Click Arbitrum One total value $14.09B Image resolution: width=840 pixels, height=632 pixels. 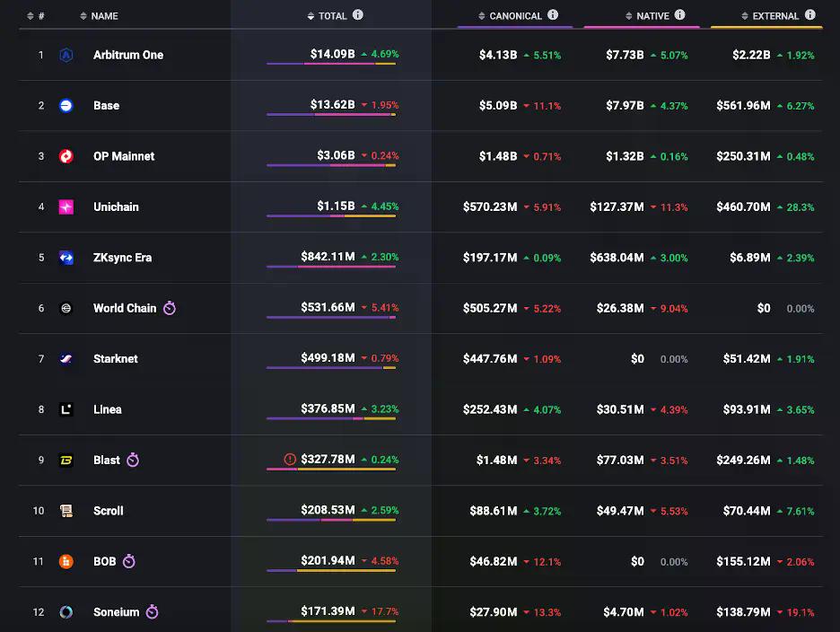point(333,54)
